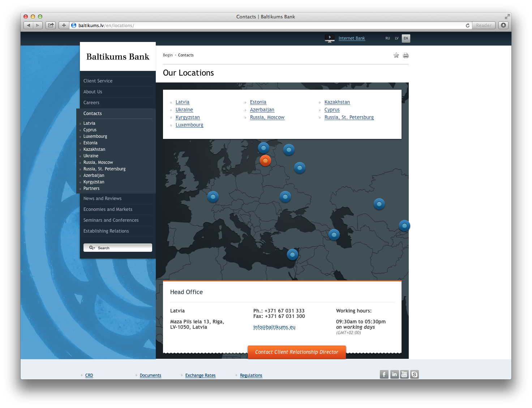532x408 pixels.
Task: Select the Luxembourg map marker
Action: coord(213,196)
